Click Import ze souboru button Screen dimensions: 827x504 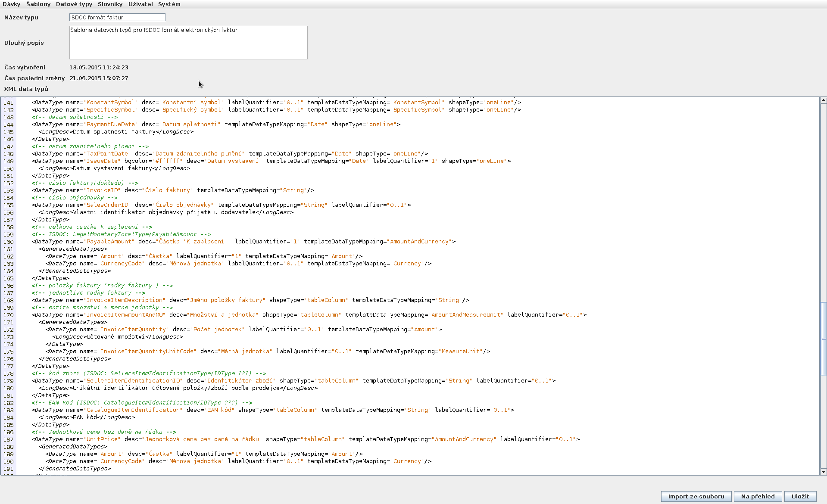(x=696, y=496)
